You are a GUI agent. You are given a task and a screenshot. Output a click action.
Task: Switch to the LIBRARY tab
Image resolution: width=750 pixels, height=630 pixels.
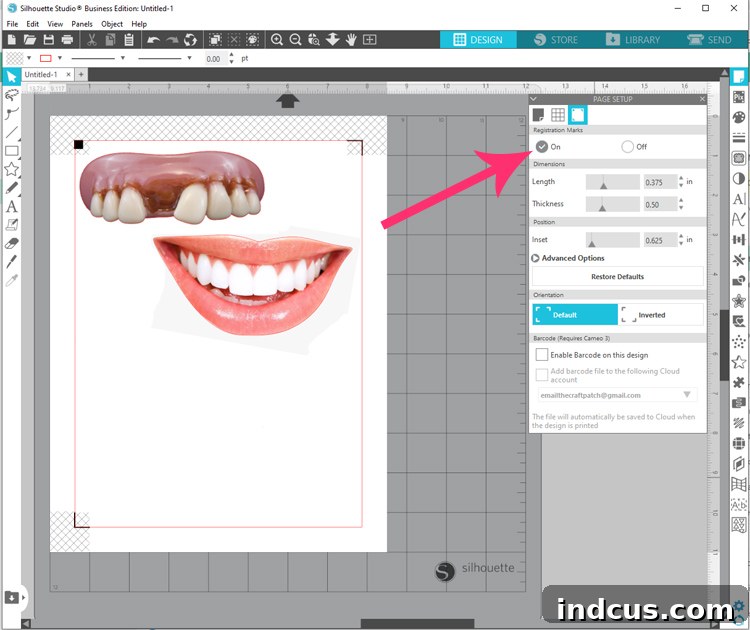[633, 40]
